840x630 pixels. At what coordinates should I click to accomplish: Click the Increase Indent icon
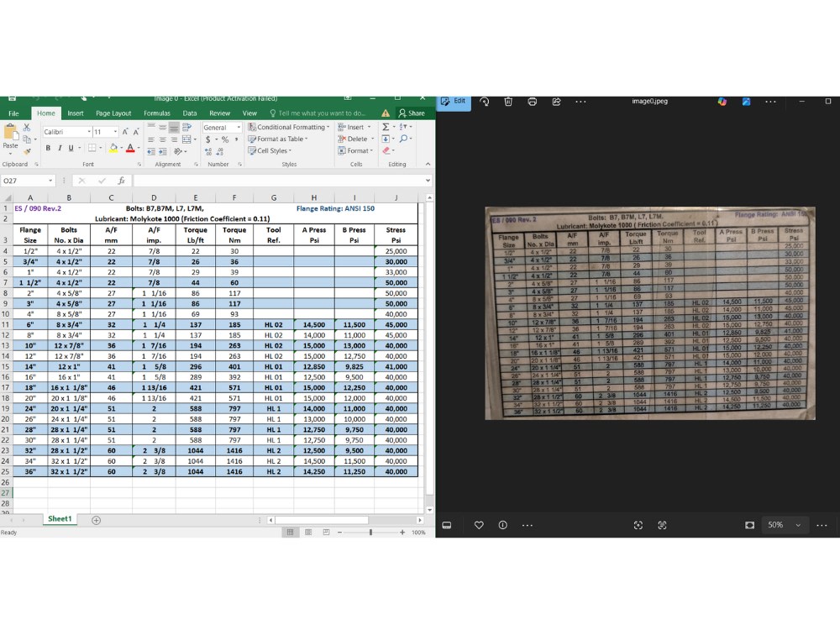point(162,151)
